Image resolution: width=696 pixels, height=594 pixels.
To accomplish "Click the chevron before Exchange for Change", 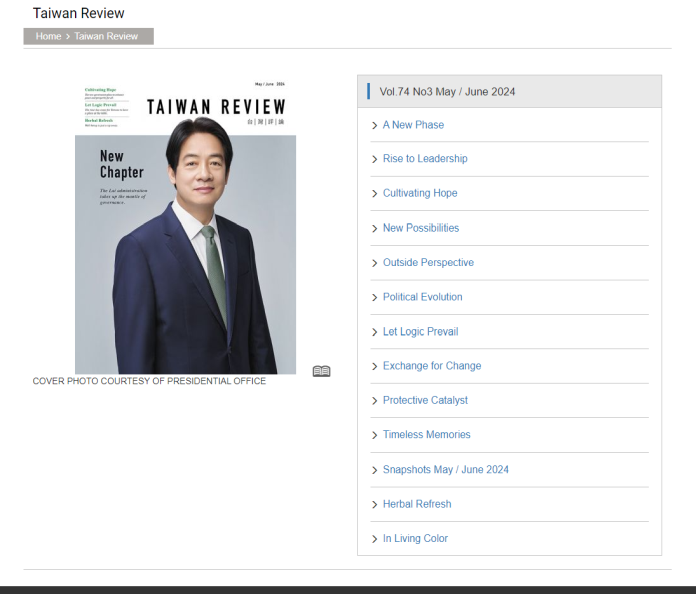I will tap(375, 366).
